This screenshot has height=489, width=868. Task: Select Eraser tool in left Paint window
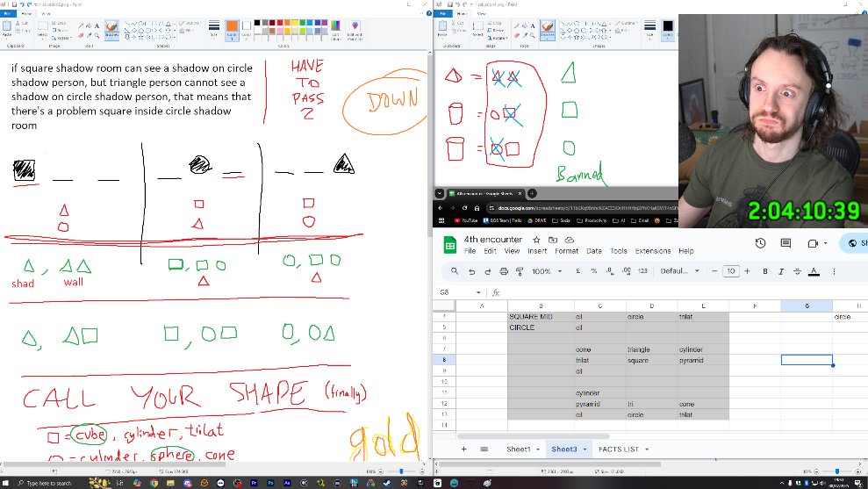tap(81, 35)
